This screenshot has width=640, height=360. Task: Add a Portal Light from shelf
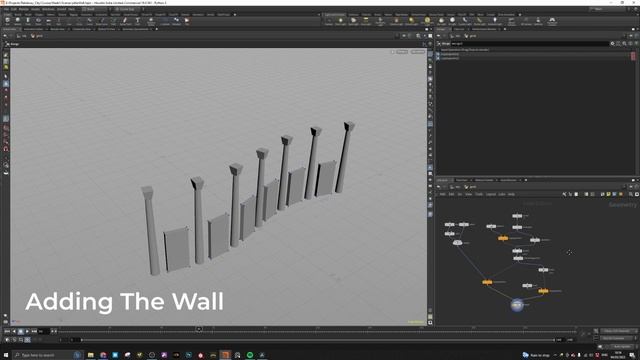click(x=479, y=21)
